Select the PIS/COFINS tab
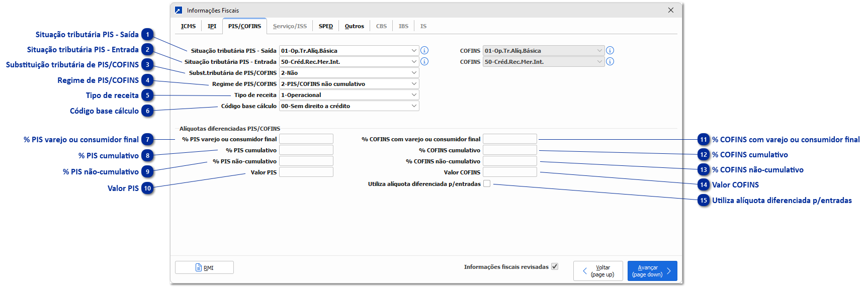868x288 pixels. tap(244, 26)
